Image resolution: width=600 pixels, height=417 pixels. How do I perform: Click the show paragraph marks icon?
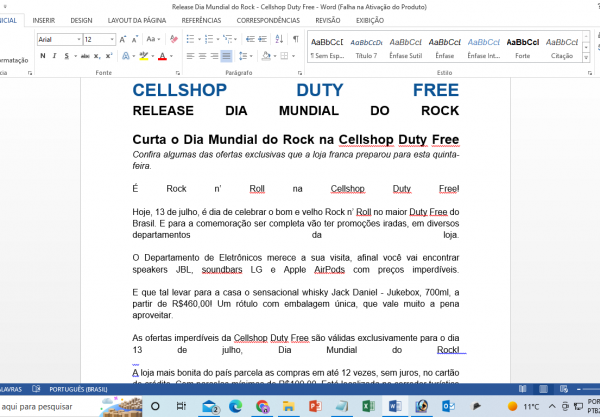point(296,39)
